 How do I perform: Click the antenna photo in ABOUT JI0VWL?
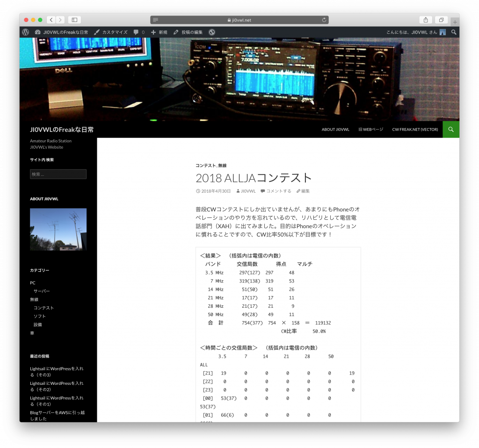tap(58, 229)
